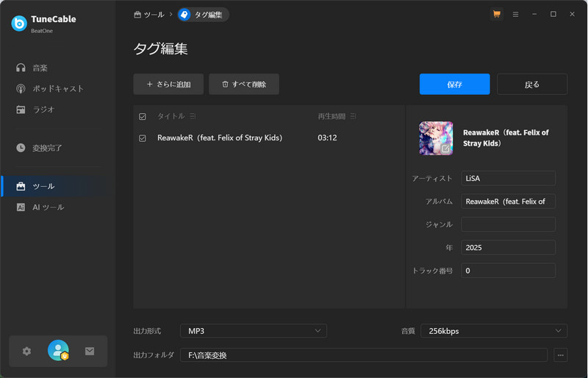Screen dimensions: 588x378
Task: Click the 出力フォルダ path field
Action: [x=364, y=355]
